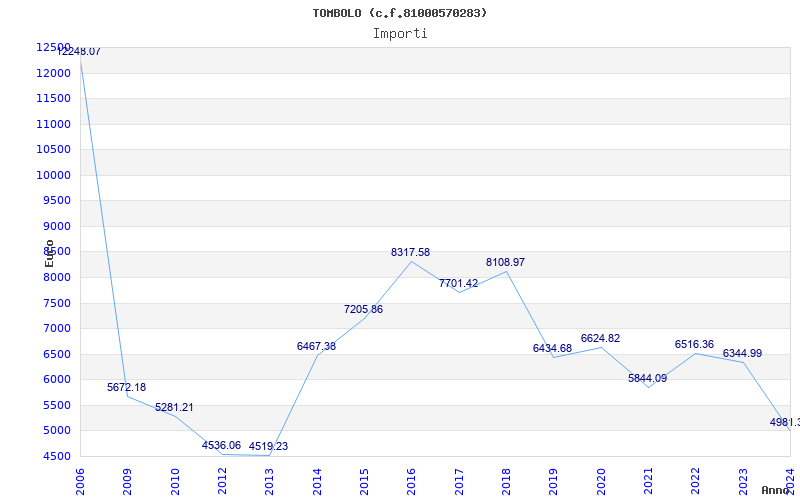This screenshot has width=800, height=500.
Task: Select the 2021 x-axis label
Action: pos(648,482)
